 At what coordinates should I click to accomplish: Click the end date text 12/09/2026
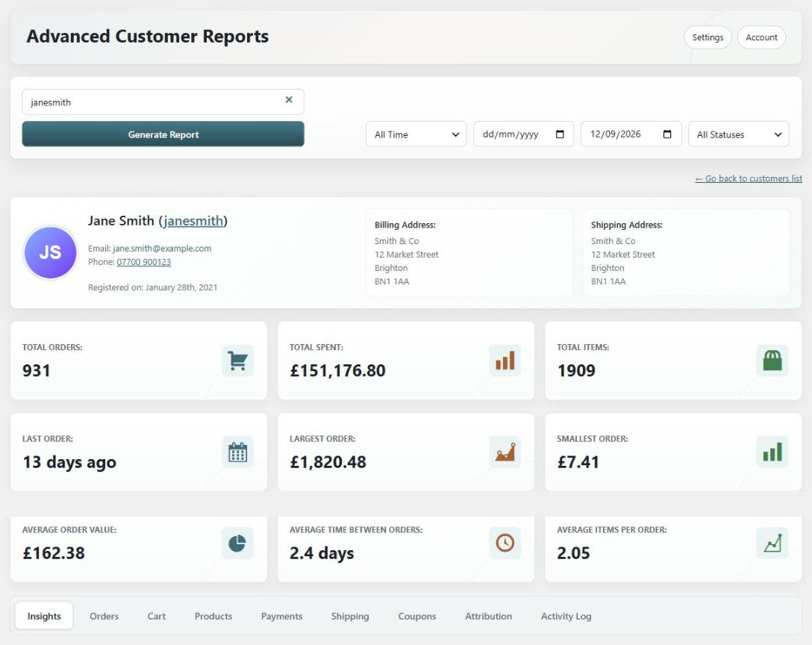pyautogui.click(x=615, y=134)
